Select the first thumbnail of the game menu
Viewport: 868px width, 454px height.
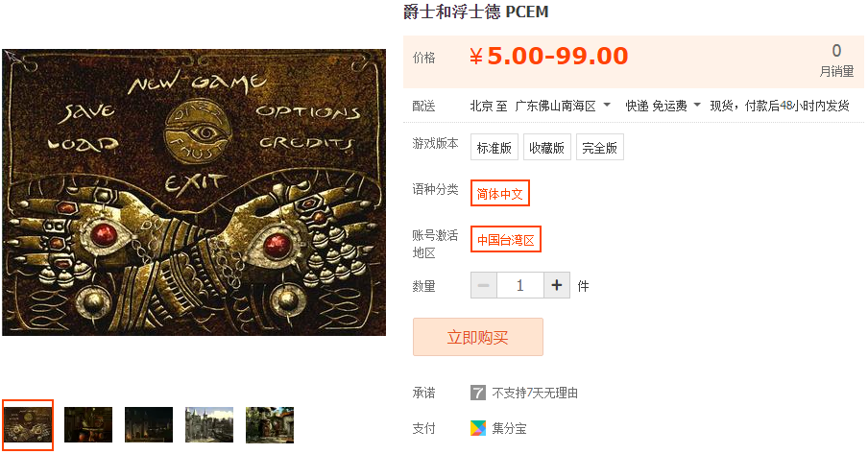pos(28,425)
